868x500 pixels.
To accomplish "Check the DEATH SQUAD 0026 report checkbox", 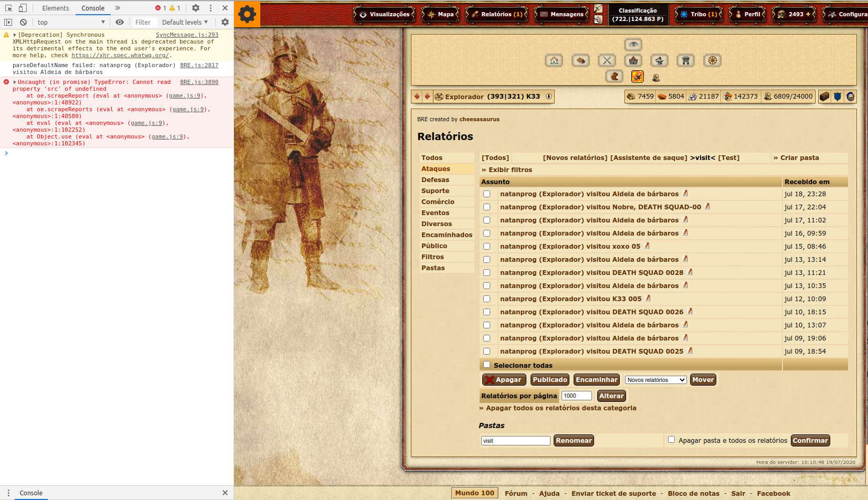I will tap(486, 312).
